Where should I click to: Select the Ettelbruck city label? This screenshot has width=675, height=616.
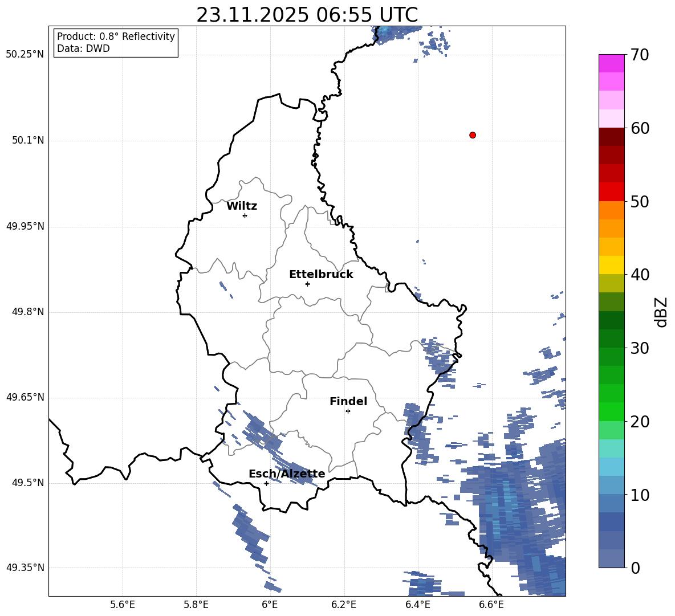pyautogui.click(x=321, y=275)
